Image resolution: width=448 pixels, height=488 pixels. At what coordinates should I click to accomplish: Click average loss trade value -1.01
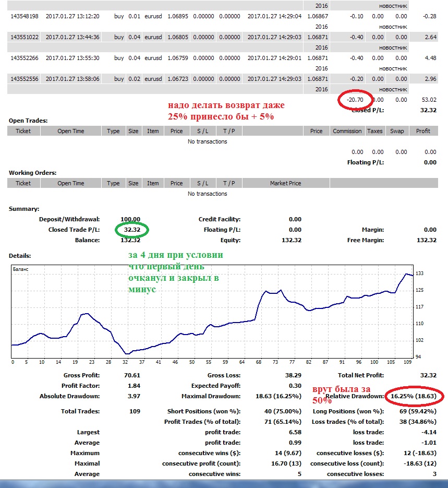(429, 443)
